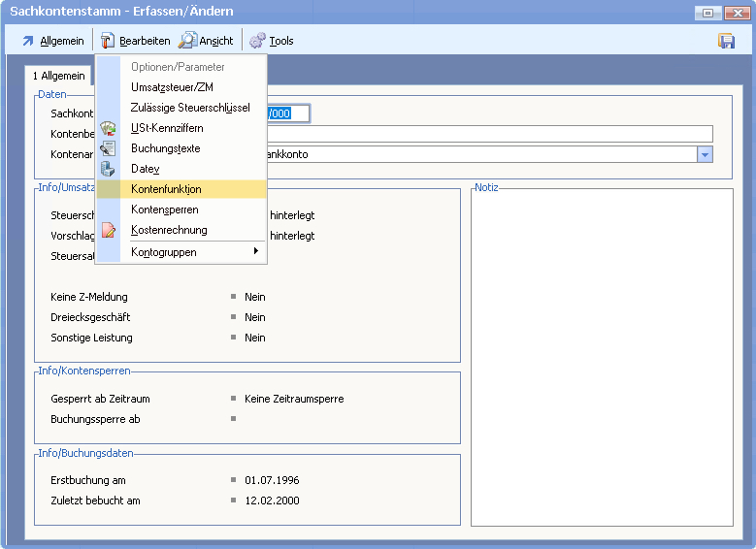756x549 pixels.
Task: Click the Datev menu icon
Action: click(x=109, y=169)
